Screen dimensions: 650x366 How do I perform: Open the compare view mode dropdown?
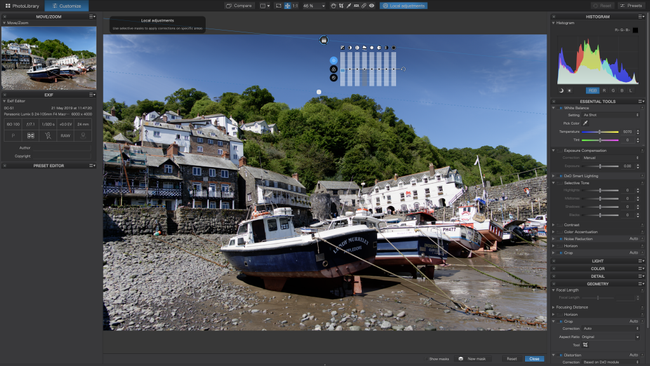(264, 6)
